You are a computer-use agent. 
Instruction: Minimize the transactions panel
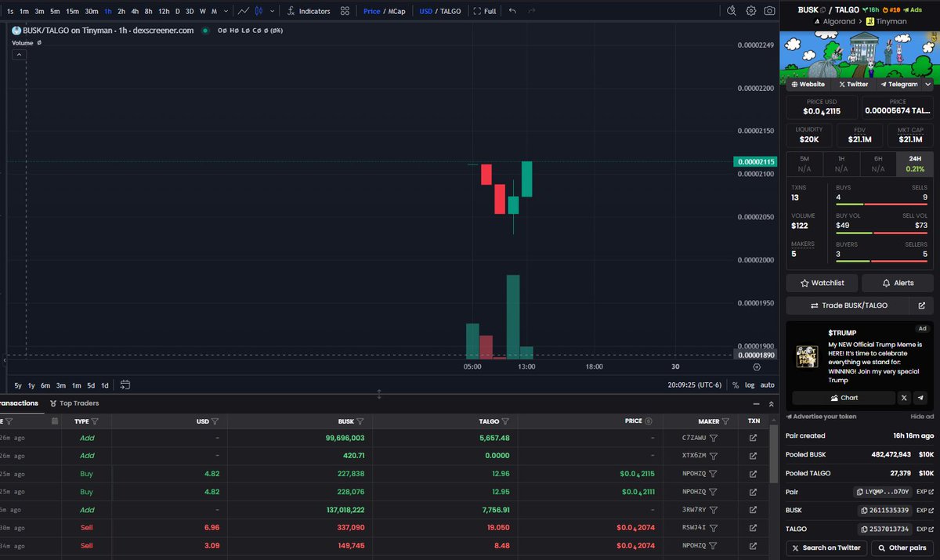756,403
